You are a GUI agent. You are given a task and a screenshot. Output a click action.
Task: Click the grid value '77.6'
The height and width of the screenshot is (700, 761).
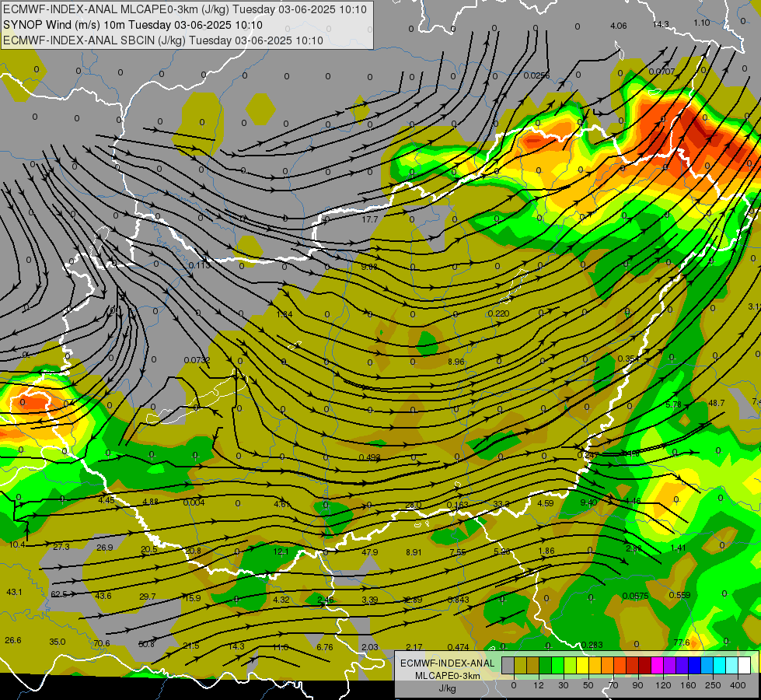coord(682,642)
